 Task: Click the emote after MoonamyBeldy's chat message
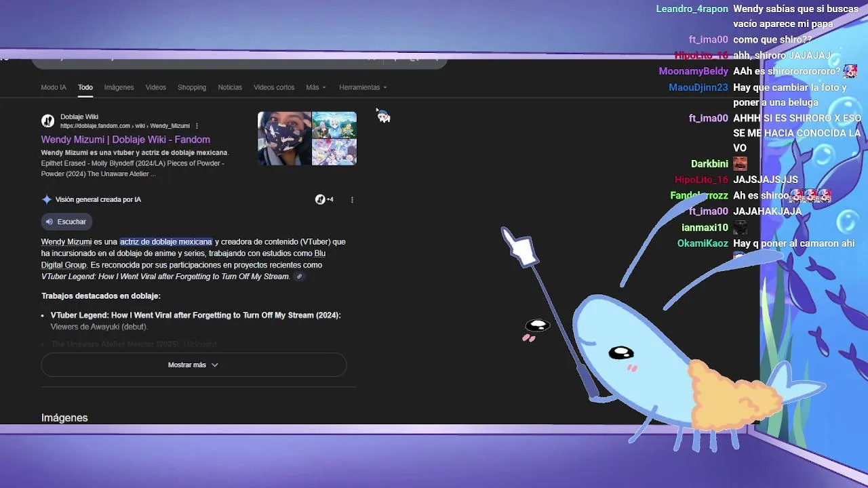tap(850, 71)
